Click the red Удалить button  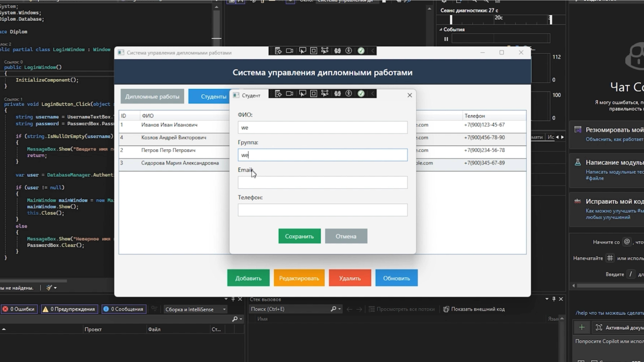click(x=349, y=278)
